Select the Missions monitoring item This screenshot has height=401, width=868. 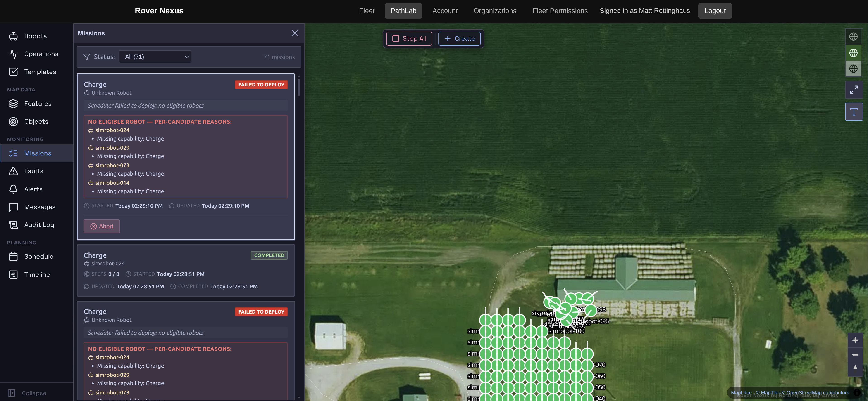[x=36, y=153]
